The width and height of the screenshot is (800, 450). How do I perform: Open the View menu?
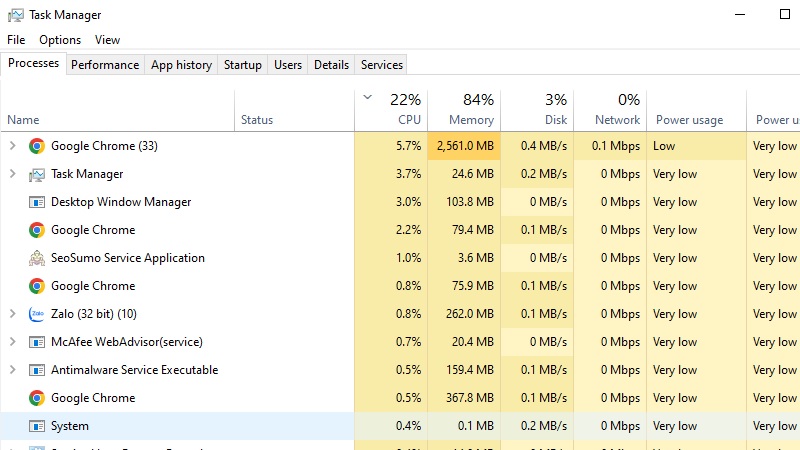[x=107, y=40]
